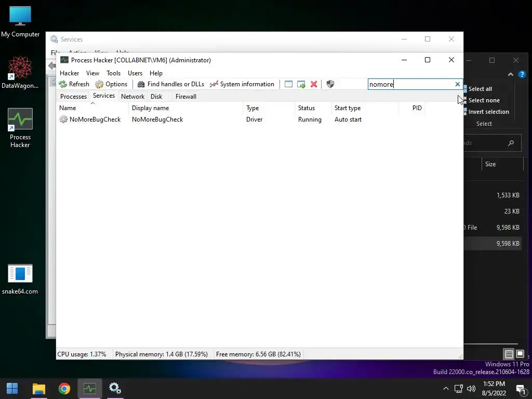The image size is (532, 399).
Task: Switch to the Disk tab
Action: coord(156,96)
